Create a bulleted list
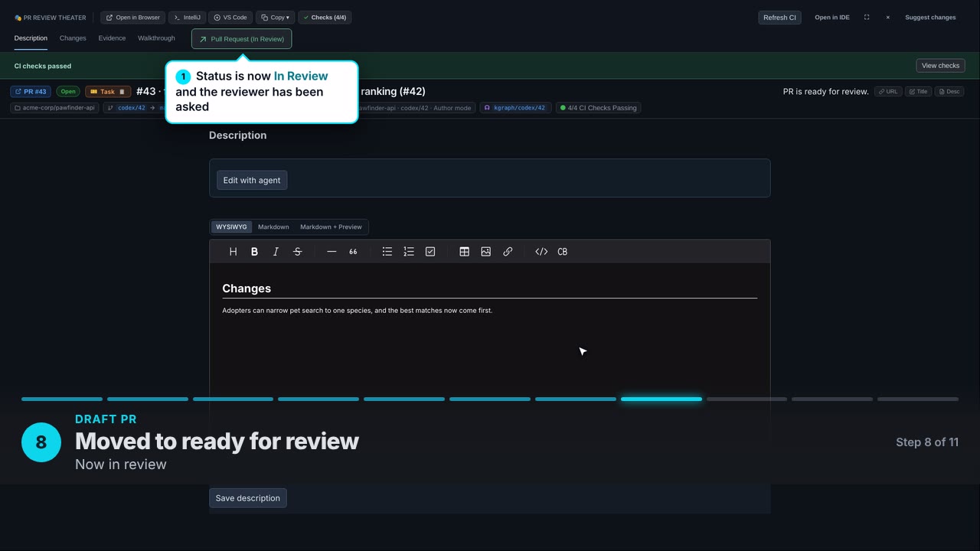This screenshot has width=980, height=551. [387, 252]
